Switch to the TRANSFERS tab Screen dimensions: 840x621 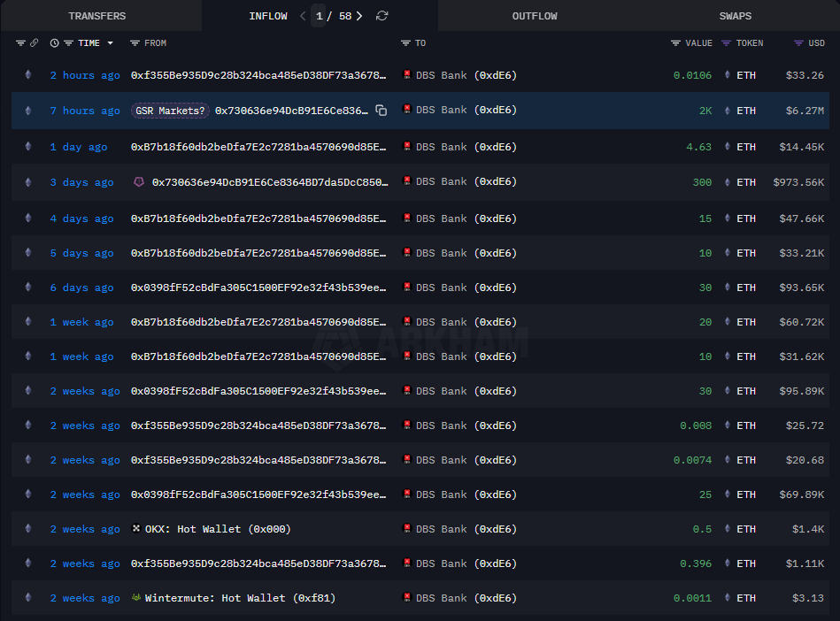97,16
